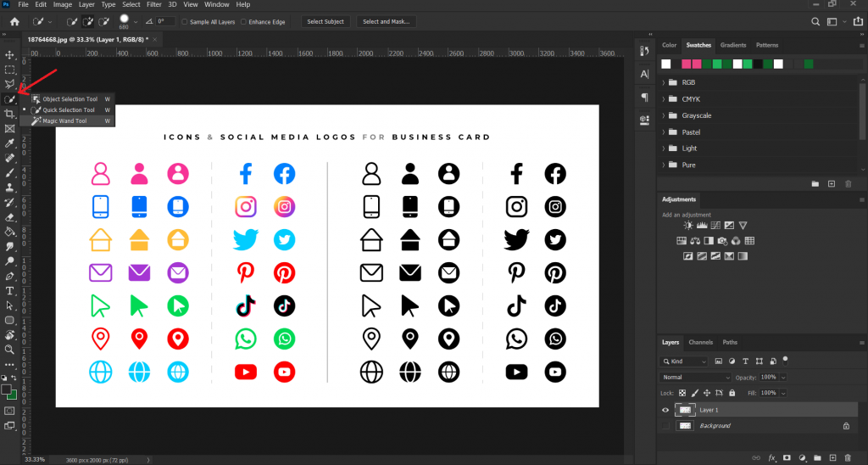Switch to the Gradients tab
Screen dimensions: 868x465
(733, 46)
